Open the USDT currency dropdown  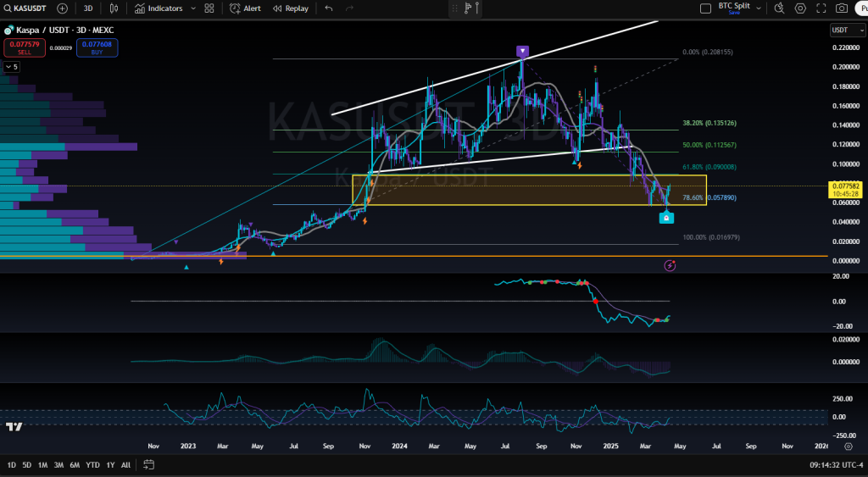point(848,30)
